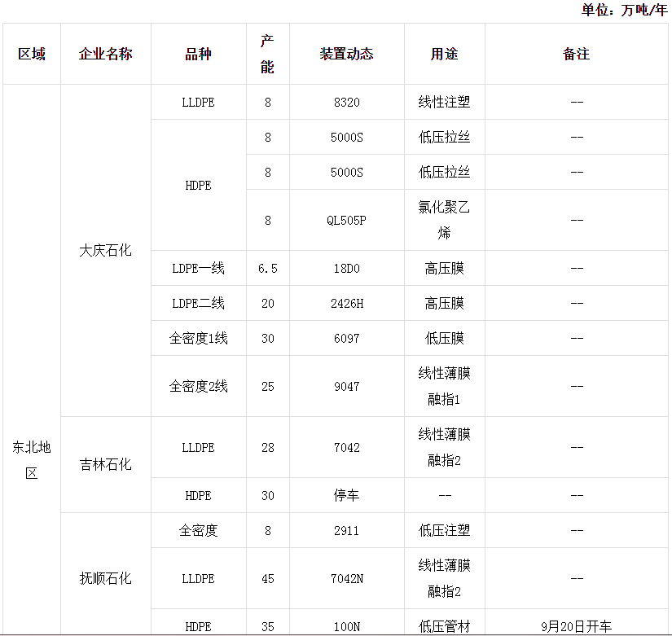Viewport: 672px width, 636px height.
Task: Click the 产能 column header
Action: click(x=268, y=54)
